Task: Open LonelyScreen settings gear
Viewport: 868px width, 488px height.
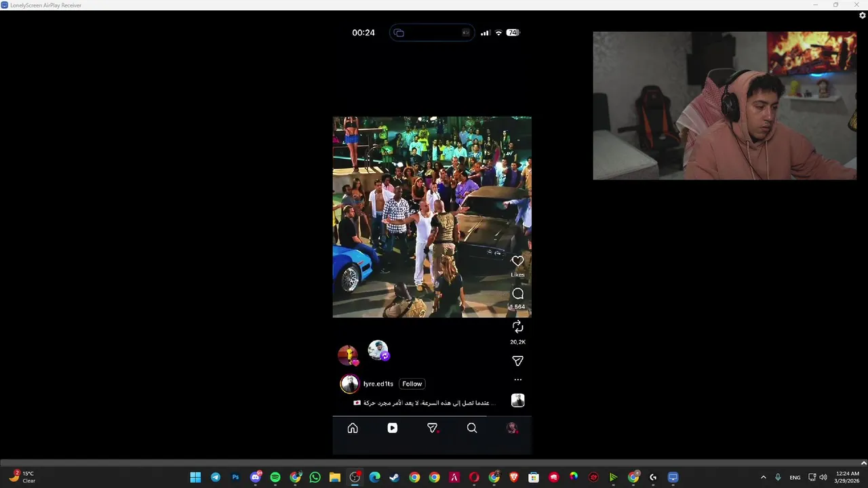Action: point(862,16)
